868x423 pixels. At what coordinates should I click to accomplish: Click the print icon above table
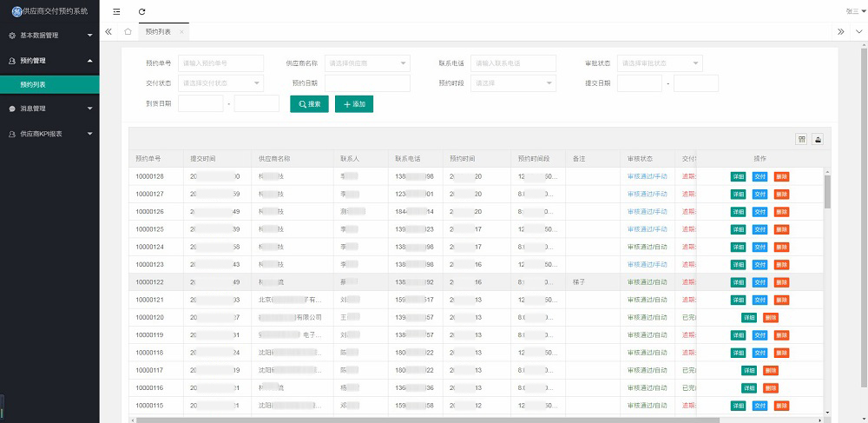817,139
